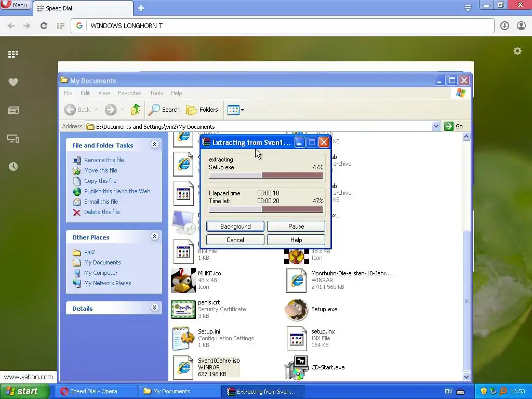Expand the Details panel

154,308
